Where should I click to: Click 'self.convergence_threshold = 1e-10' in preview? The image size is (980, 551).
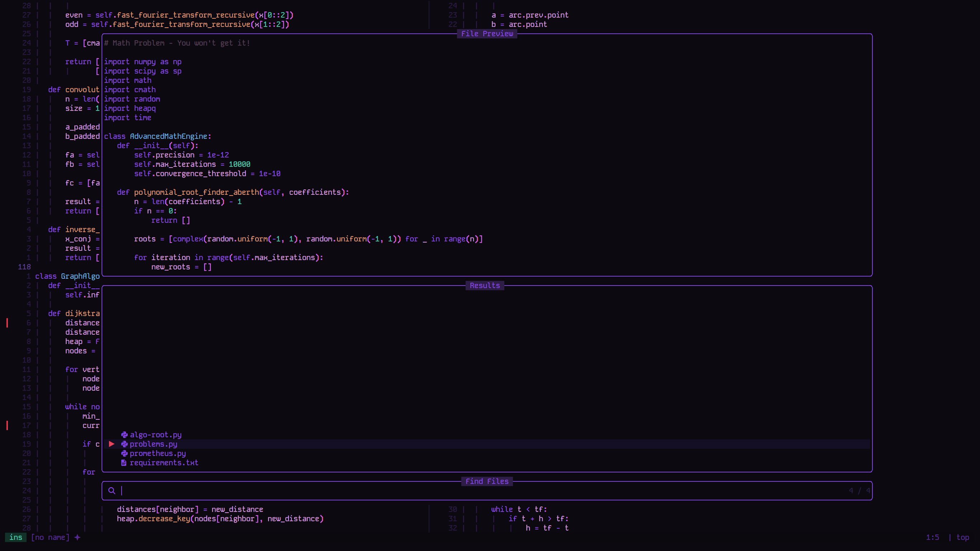click(x=207, y=174)
